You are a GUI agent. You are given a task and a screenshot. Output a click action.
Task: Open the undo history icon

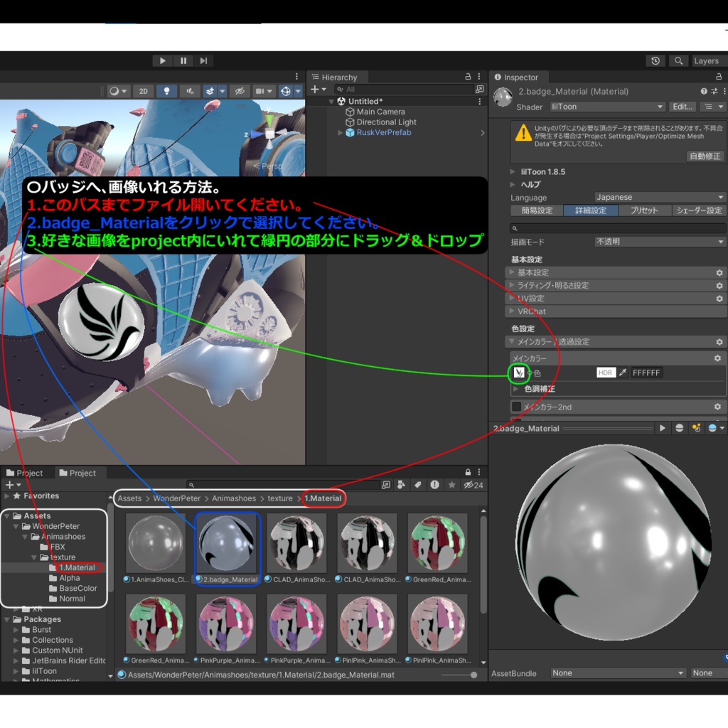tap(655, 61)
